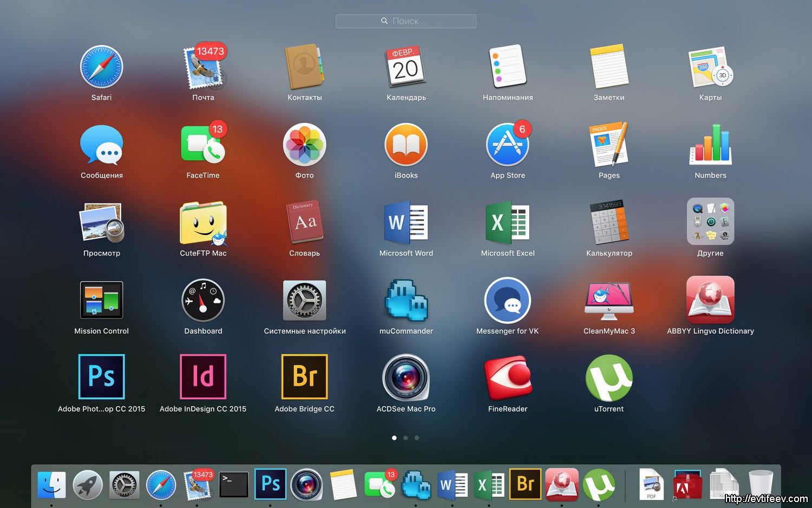Image resolution: width=812 pixels, height=508 pixels.
Task: Go to third Launchpad page dot
Action: 417,438
